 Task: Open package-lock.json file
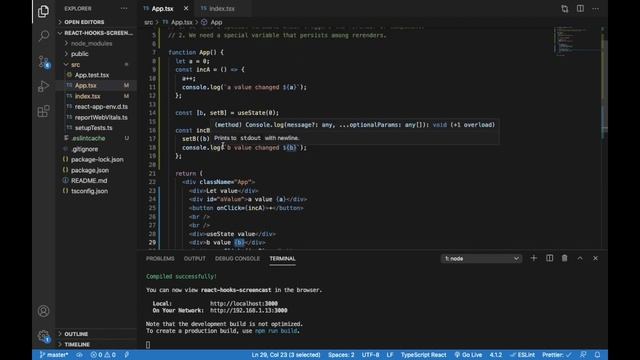97,160
